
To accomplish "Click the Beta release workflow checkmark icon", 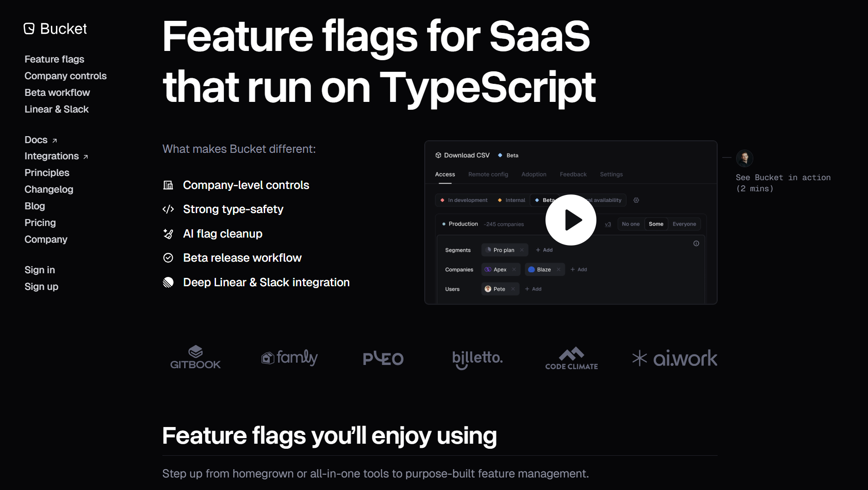I will pos(168,258).
